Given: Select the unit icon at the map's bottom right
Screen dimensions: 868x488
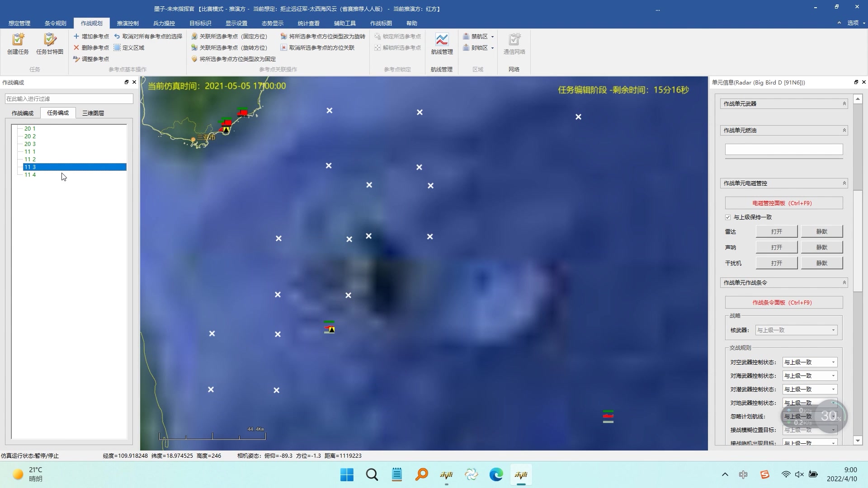Looking at the screenshot, I should 608,417.
